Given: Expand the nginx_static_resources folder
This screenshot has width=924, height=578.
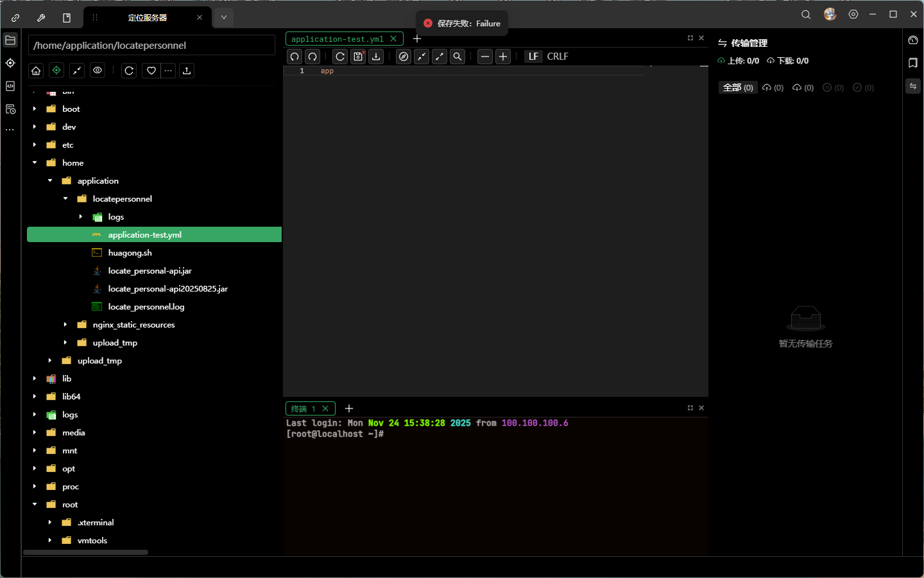Looking at the screenshot, I should point(65,325).
